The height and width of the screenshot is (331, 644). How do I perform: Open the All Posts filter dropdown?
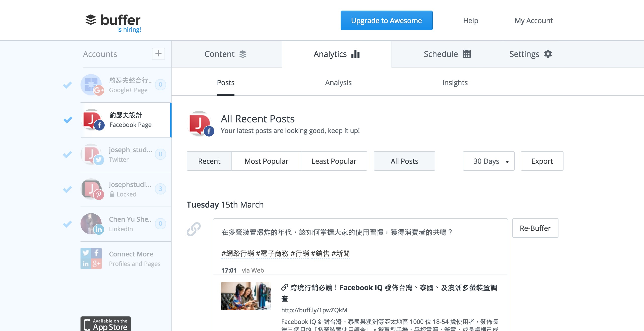pyautogui.click(x=404, y=161)
